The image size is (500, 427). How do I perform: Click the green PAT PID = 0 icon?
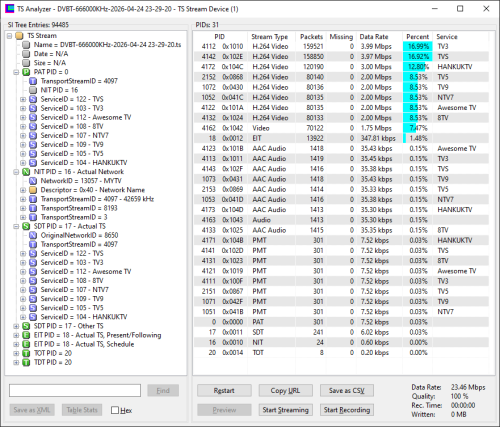(x=26, y=72)
